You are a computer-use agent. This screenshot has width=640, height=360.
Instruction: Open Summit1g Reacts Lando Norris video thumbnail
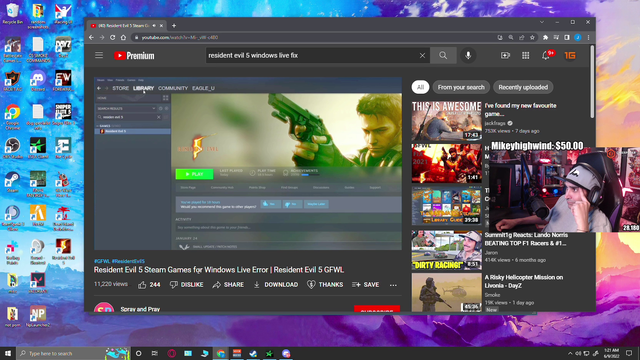pyautogui.click(x=447, y=250)
